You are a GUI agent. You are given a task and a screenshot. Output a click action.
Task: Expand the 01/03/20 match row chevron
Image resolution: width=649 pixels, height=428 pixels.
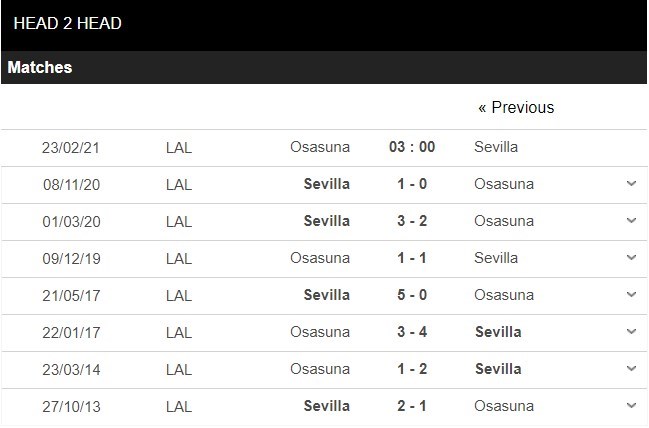coord(631,221)
